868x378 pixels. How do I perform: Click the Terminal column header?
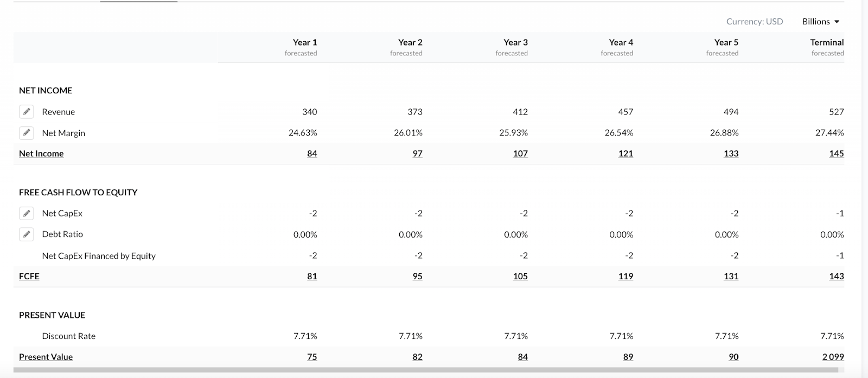[827, 42]
